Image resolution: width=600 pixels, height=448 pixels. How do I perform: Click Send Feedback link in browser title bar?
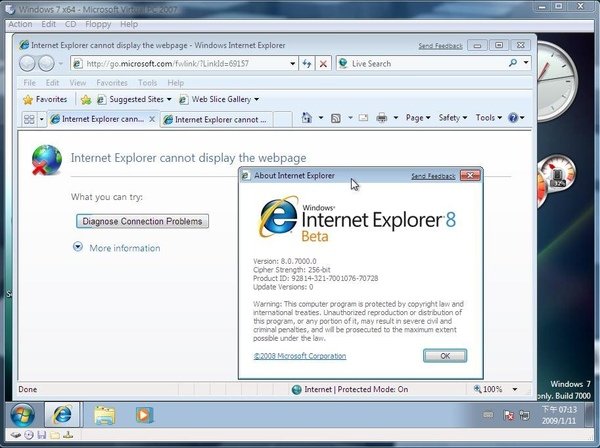click(440, 46)
